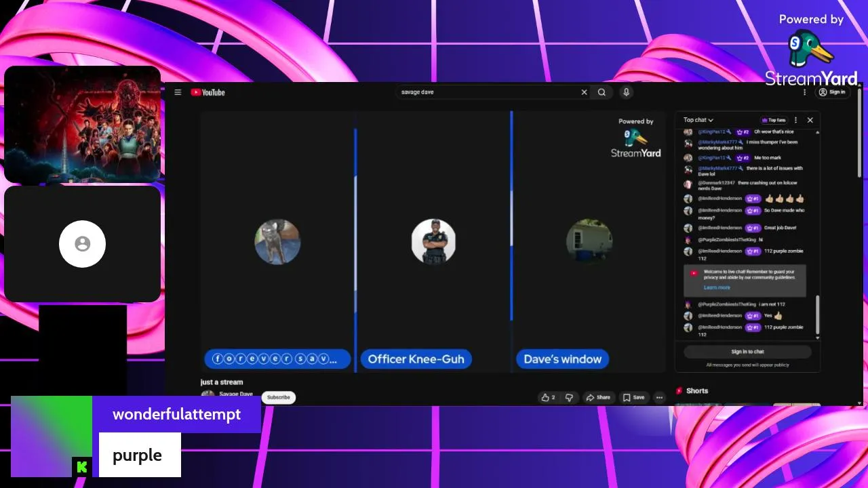Start voice search with the microphone
This screenshot has height=488, width=868.
coord(626,92)
